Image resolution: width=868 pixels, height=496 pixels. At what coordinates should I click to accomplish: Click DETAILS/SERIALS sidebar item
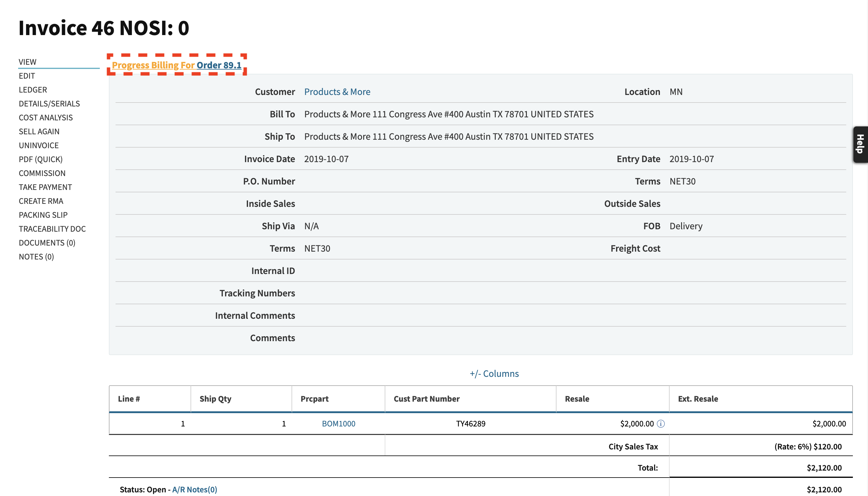tap(50, 103)
